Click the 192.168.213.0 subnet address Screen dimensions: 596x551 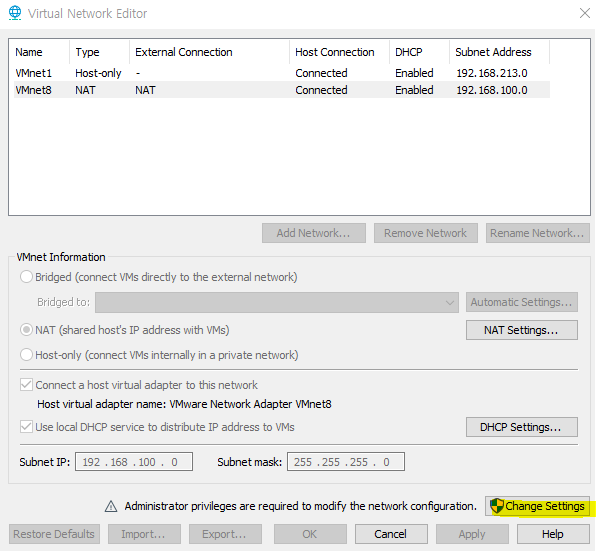tap(492, 73)
